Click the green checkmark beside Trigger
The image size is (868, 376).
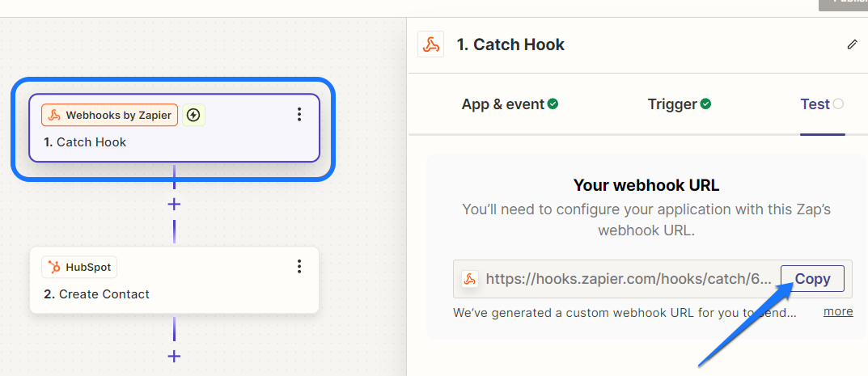click(x=706, y=104)
